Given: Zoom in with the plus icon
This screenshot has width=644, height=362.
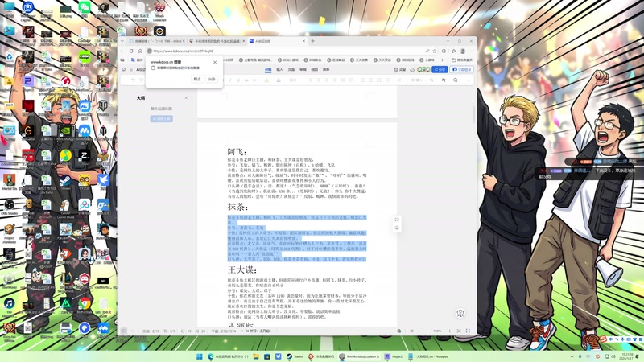Looking at the screenshot, I should coord(450,331).
